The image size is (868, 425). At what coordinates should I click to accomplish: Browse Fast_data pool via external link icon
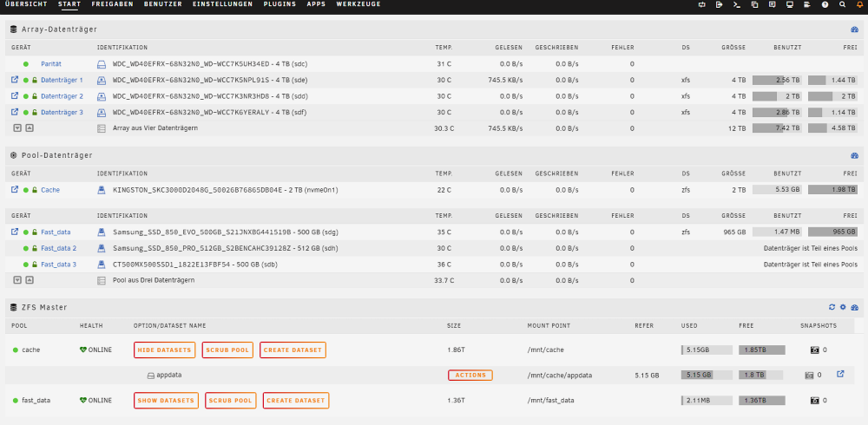point(15,232)
